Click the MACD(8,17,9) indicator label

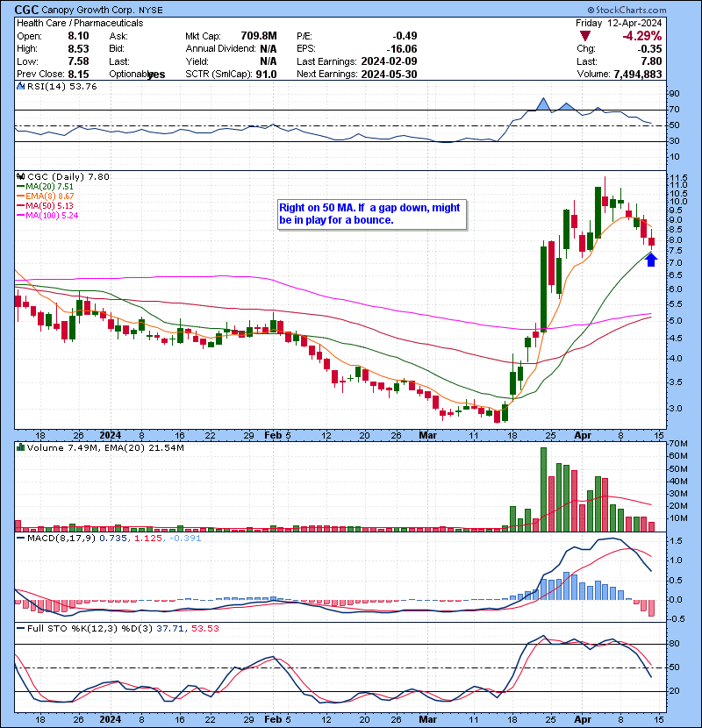[x=61, y=539]
